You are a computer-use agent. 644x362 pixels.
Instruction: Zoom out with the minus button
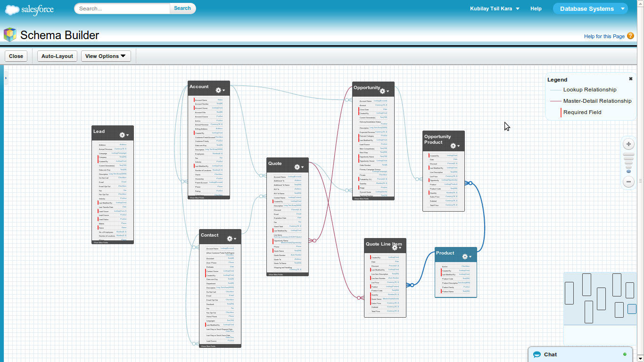pyautogui.click(x=628, y=181)
